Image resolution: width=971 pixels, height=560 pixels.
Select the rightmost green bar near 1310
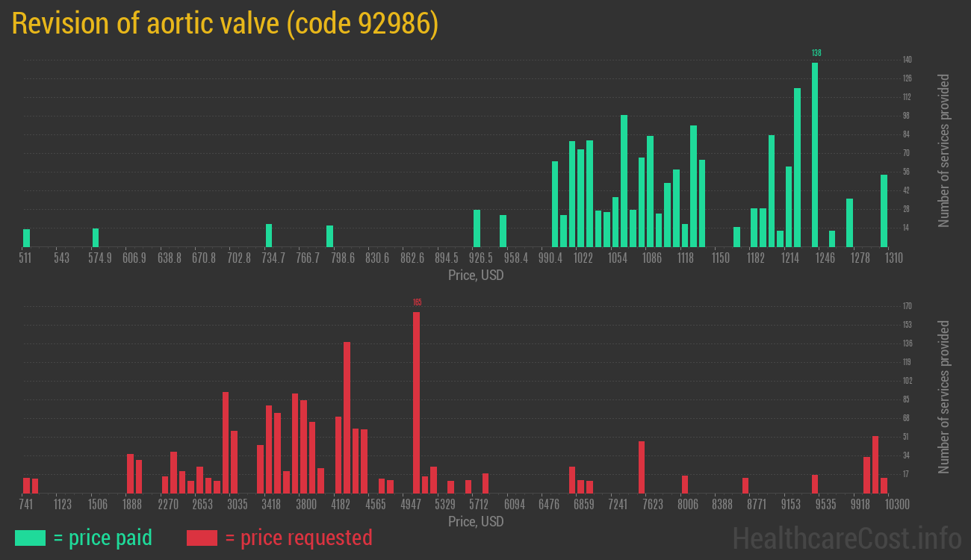(884, 211)
